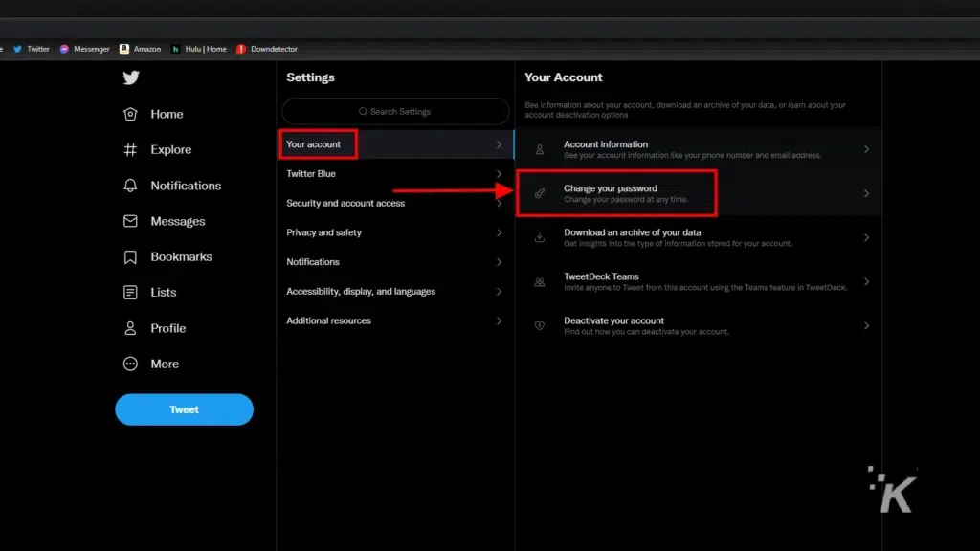Open TweetDeck Teams chevron arrow
Viewport: 980px width, 551px height.
click(866, 282)
